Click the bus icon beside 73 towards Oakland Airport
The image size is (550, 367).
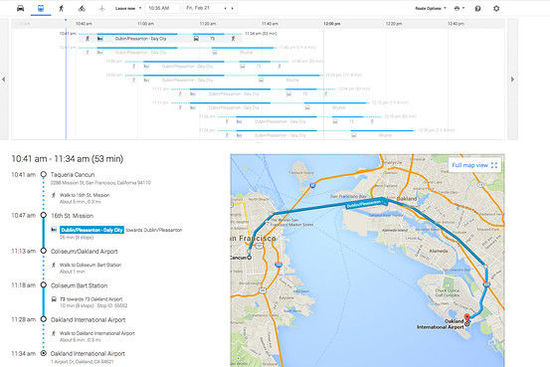pyautogui.click(x=54, y=299)
